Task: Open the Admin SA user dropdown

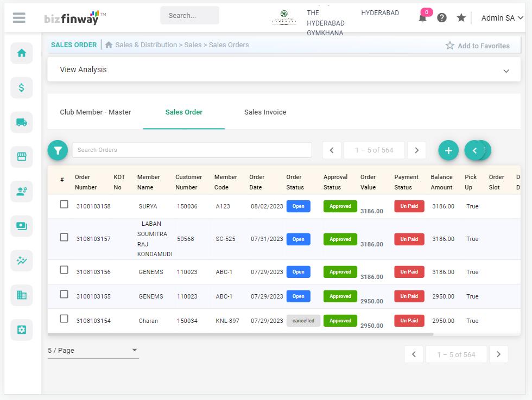Action: pyautogui.click(x=502, y=18)
